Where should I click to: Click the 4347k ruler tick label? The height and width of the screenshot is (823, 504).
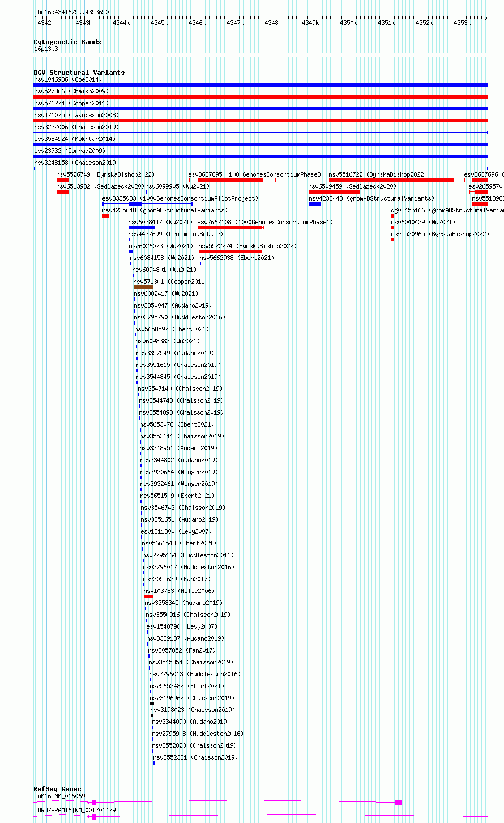(235, 23)
